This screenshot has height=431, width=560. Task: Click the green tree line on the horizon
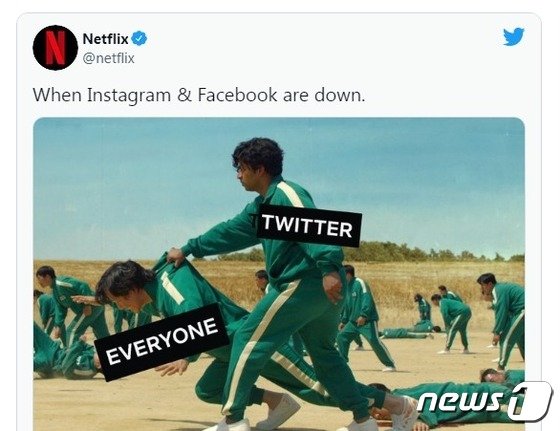click(429, 252)
